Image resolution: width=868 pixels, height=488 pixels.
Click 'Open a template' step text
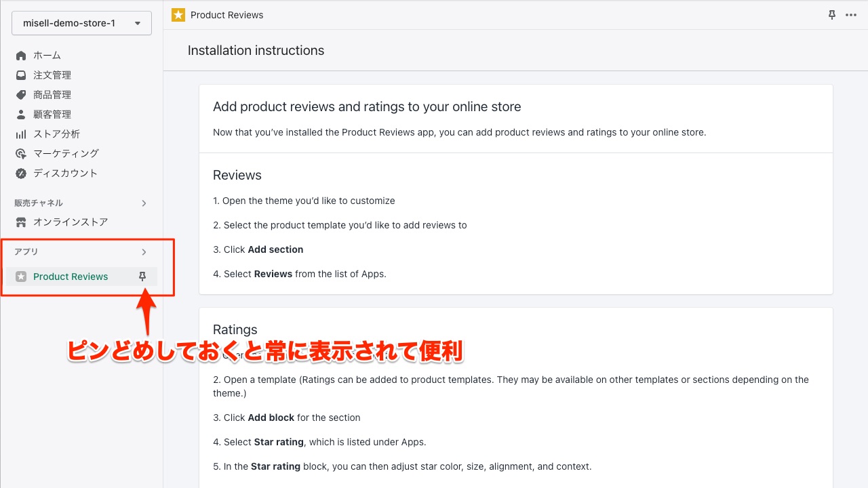pyautogui.click(x=511, y=386)
